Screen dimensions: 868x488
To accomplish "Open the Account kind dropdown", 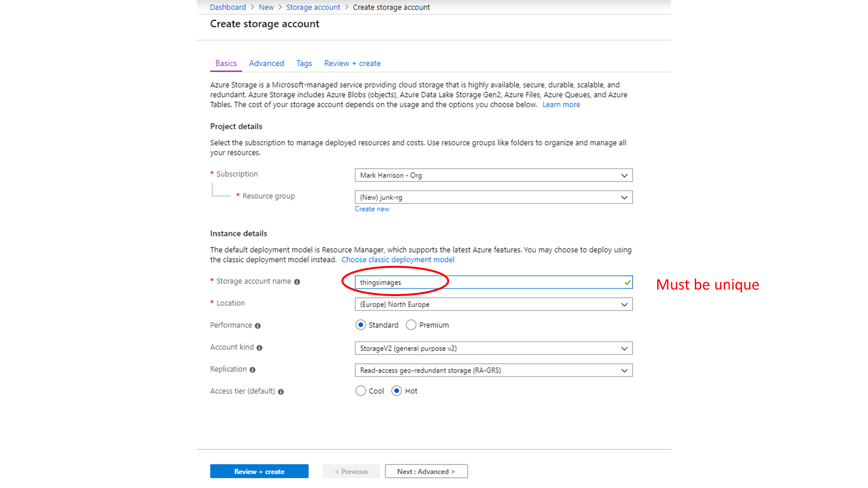I will [x=493, y=348].
